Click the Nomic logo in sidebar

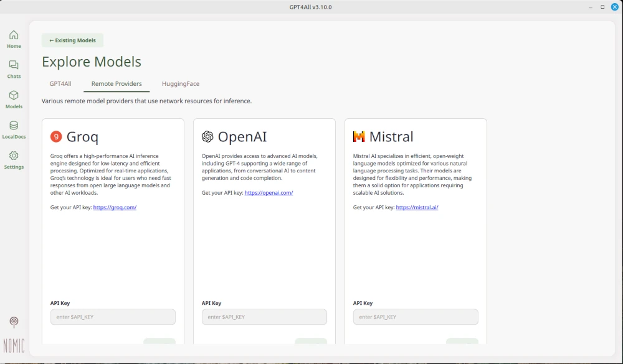point(14,346)
